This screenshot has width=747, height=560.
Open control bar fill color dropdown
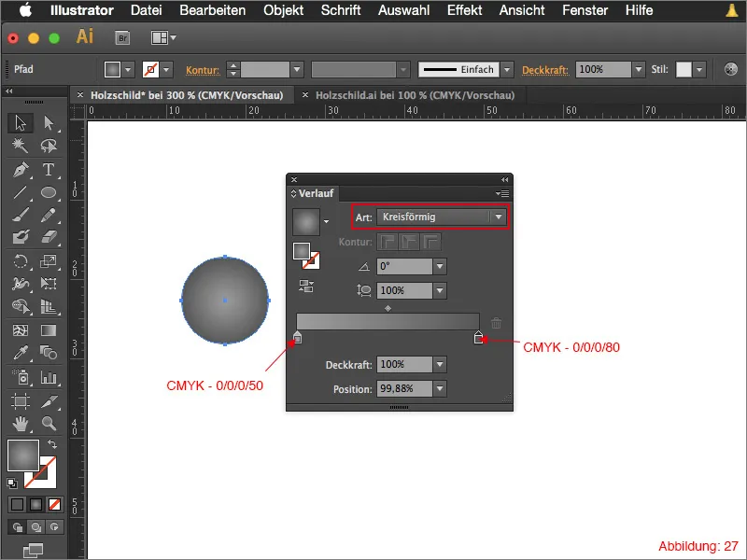coord(128,69)
